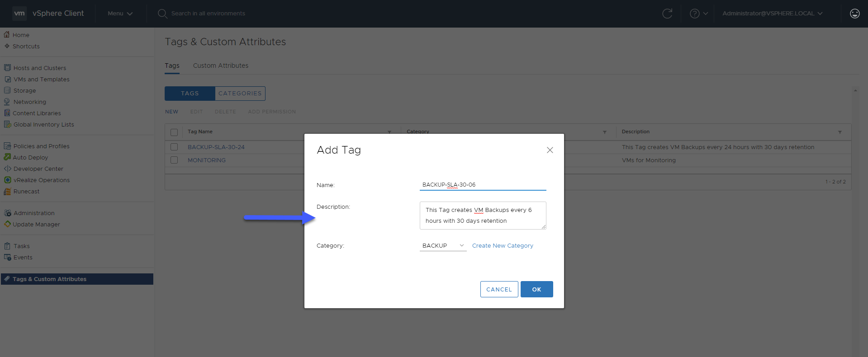Click the Content Libraries icon
The image size is (868, 357).
[x=7, y=113]
